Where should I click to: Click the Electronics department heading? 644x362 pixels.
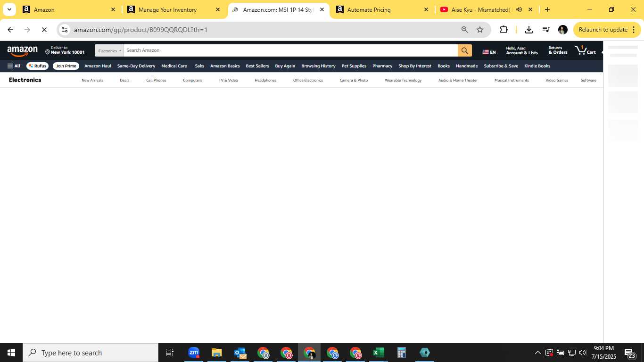click(25, 80)
